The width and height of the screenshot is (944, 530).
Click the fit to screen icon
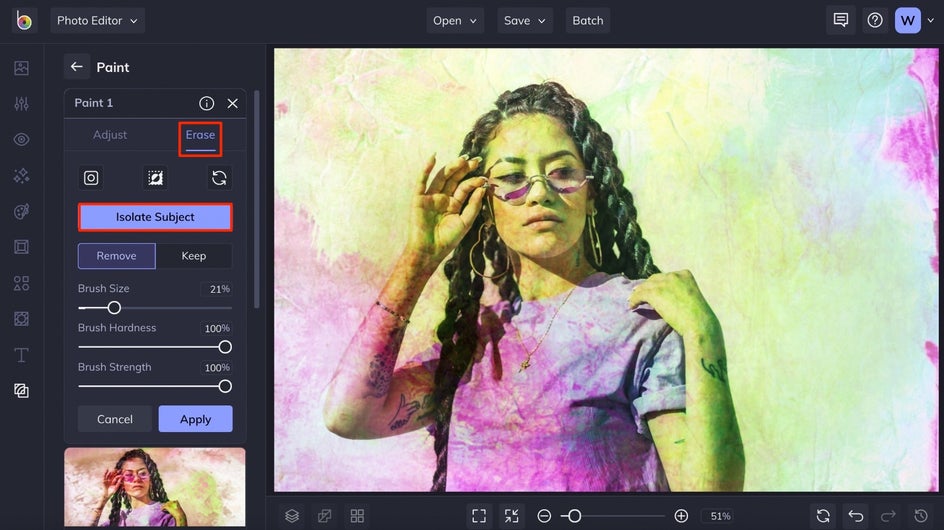479,516
